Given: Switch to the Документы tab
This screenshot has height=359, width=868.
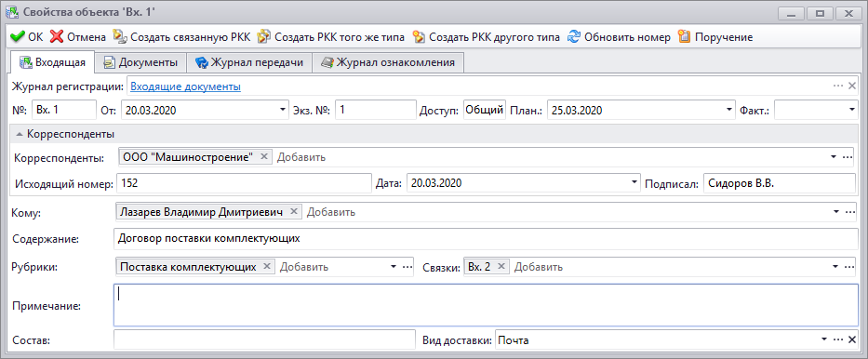Looking at the screenshot, I should point(140,62).
